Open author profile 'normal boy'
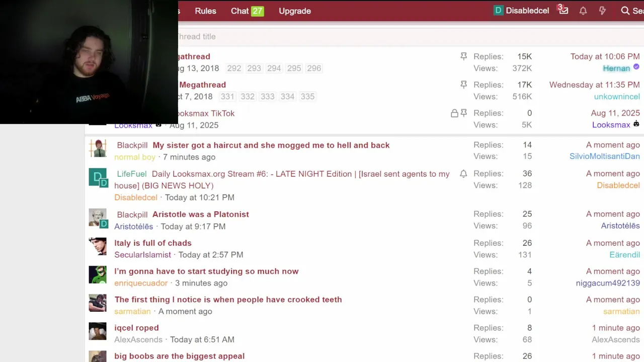The height and width of the screenshot is (362, 644). click(x=135, y=157)
